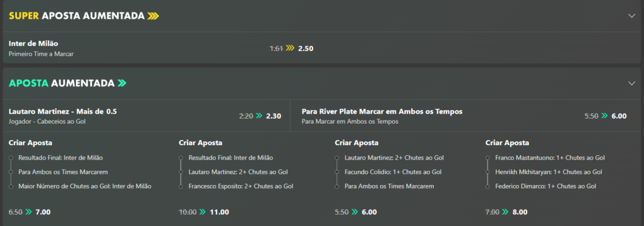Click yellow arrows icon next to Super Aposta Aumentada
The height and width of the screenshot is (226, 644).
[x=153, y=16]
